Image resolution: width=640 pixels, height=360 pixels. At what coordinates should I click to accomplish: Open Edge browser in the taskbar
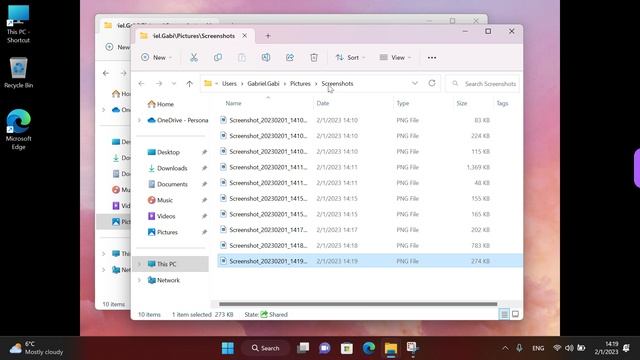click(x=369, y=348)
